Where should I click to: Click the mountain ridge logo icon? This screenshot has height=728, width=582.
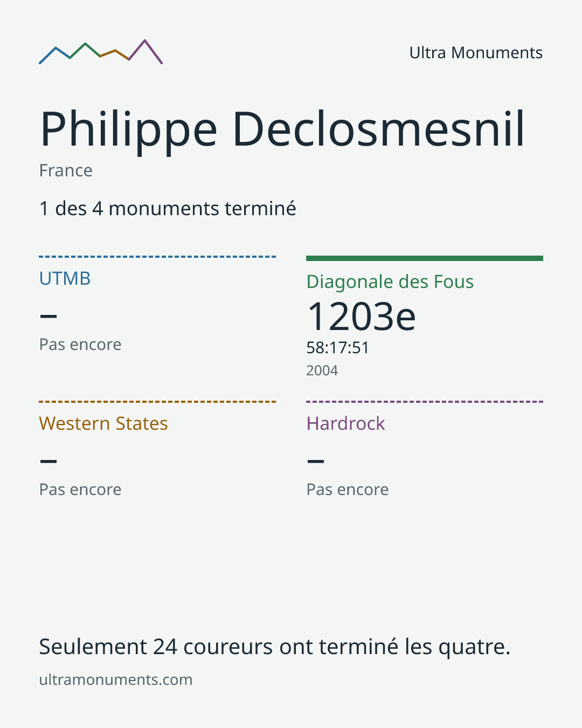(101, 52)
